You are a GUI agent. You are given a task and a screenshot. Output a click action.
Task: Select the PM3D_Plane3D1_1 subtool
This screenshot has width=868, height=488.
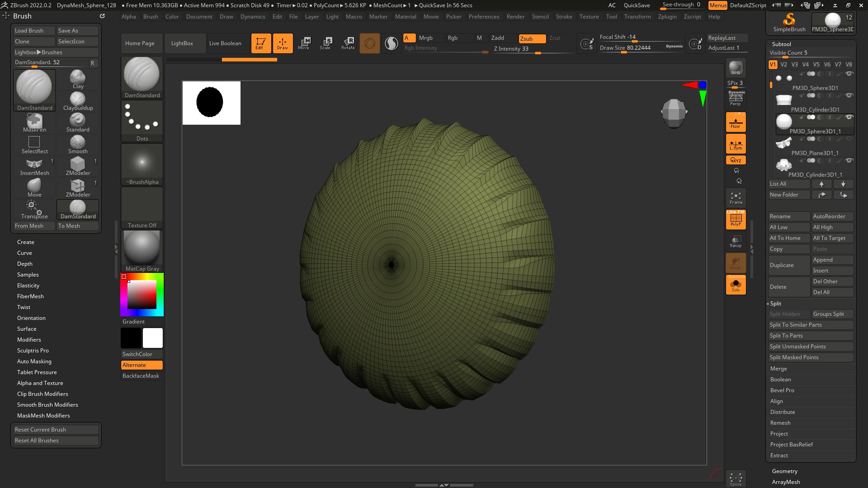(814, 147)
